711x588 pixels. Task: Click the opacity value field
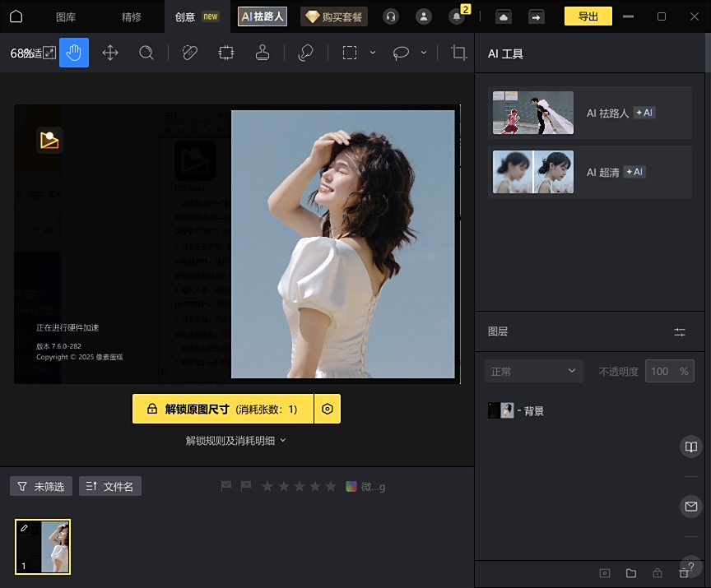pos(660,371)
